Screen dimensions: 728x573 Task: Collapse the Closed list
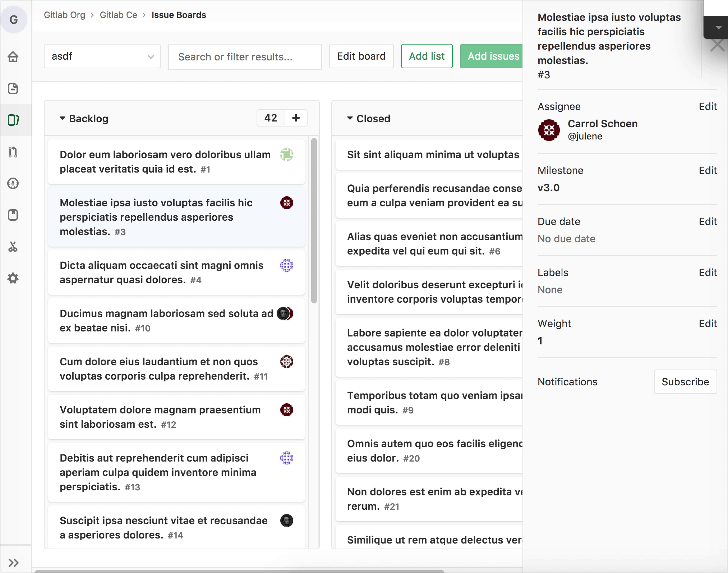point(350,118)
